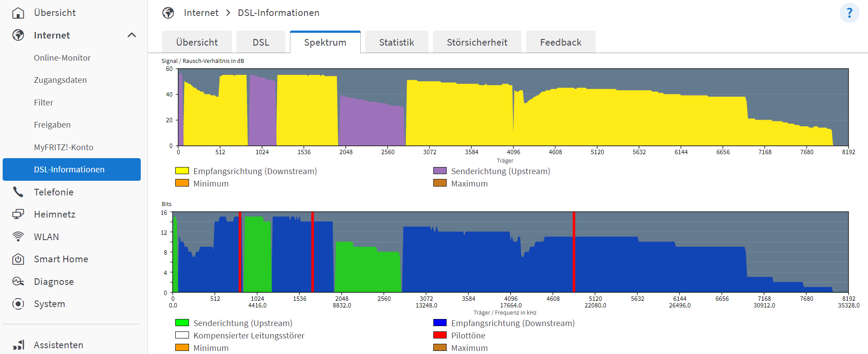Click the Smart Home power icon
Viewport: 868px width, 354px height.
pyautogui.click(x=18, y=259)
